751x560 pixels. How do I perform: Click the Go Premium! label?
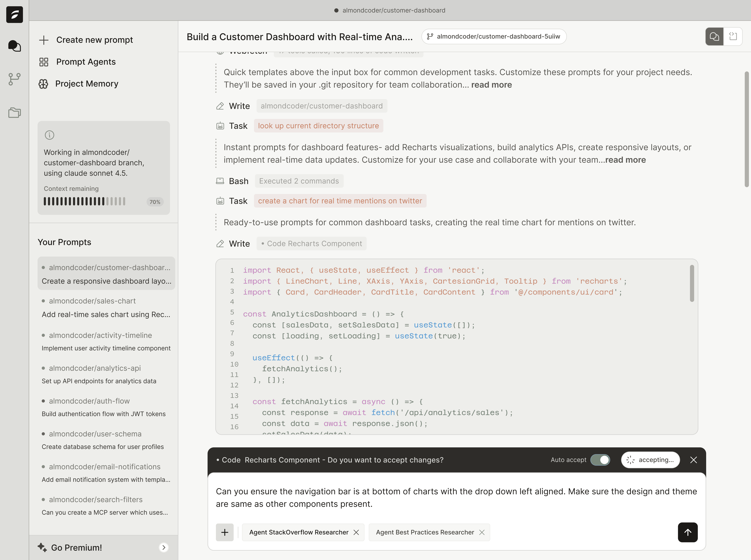(x=77, y=547)
